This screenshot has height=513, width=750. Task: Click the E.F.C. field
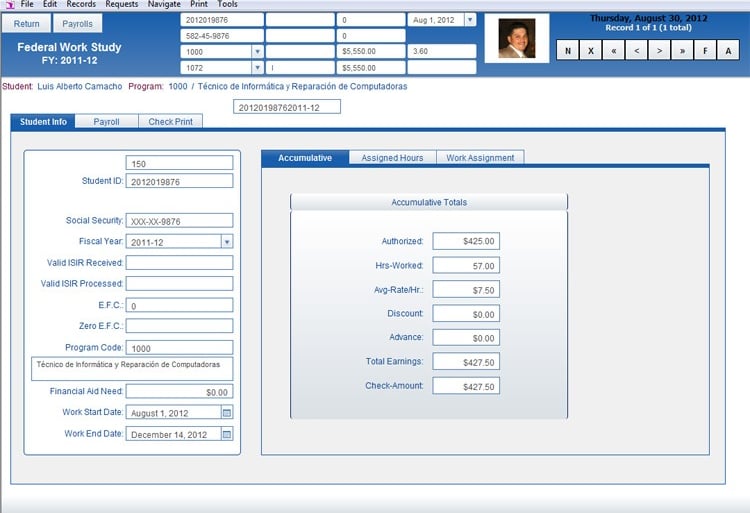coord(179,305)
